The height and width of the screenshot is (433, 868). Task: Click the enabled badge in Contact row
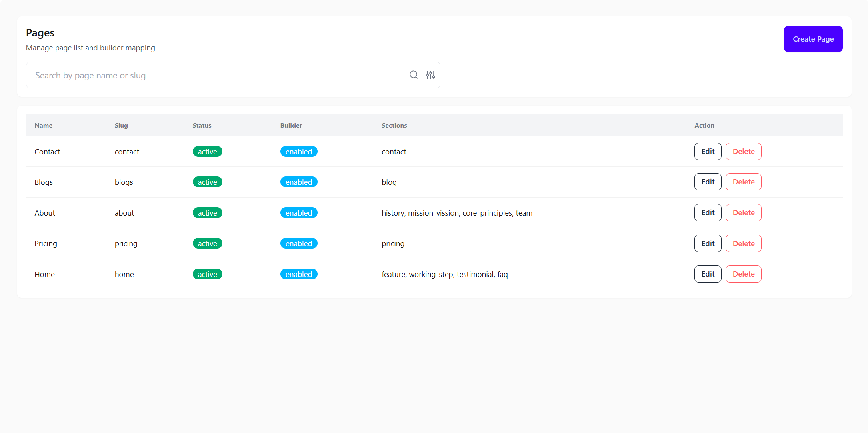(299, 152)
